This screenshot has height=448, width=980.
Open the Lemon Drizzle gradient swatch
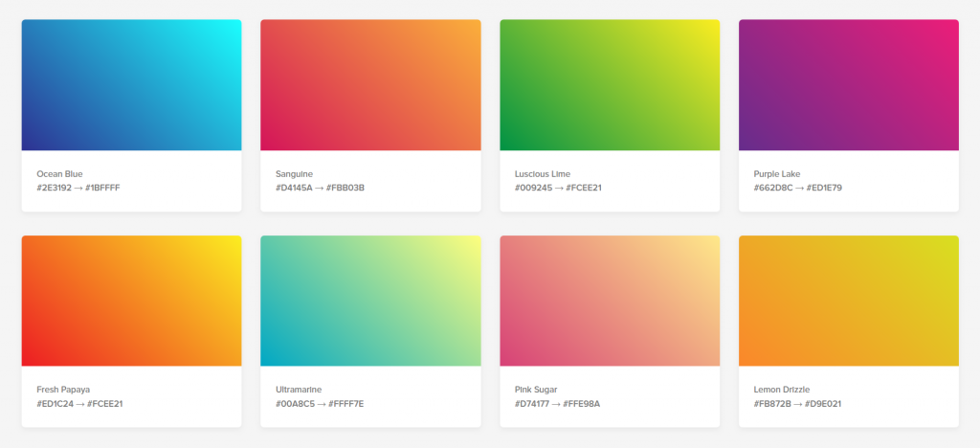click(849, 301)
